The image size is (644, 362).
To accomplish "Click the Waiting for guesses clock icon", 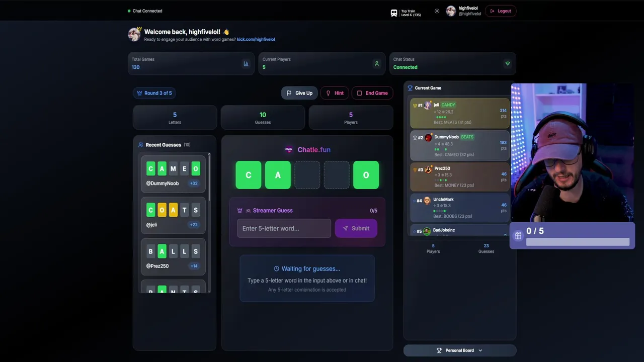I will (277, 269).
